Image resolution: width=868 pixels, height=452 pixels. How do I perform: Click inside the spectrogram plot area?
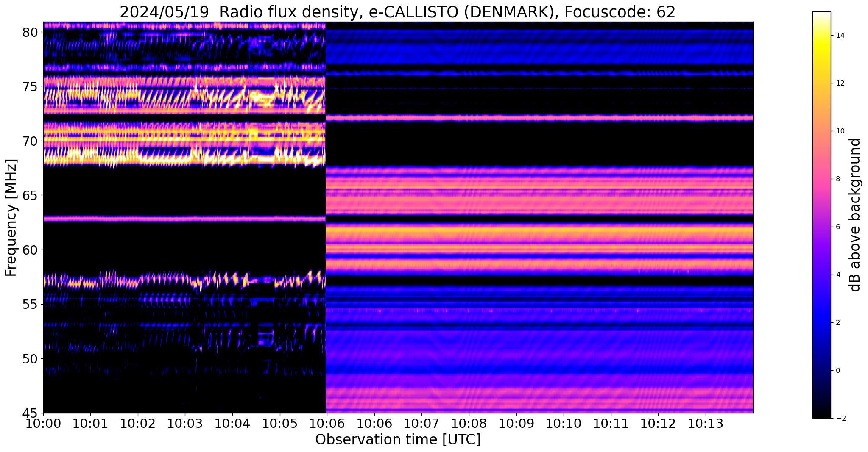[x=398, y=217]
